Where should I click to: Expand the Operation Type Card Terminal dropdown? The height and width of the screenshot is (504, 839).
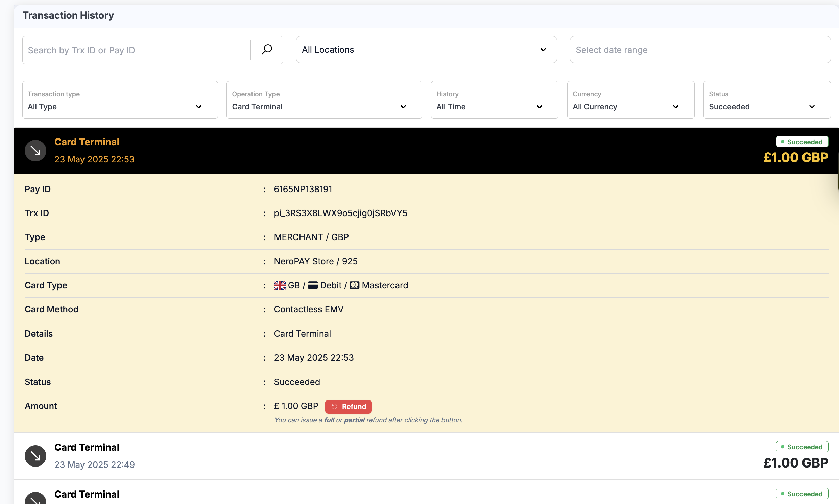click(x=324, y=100)
